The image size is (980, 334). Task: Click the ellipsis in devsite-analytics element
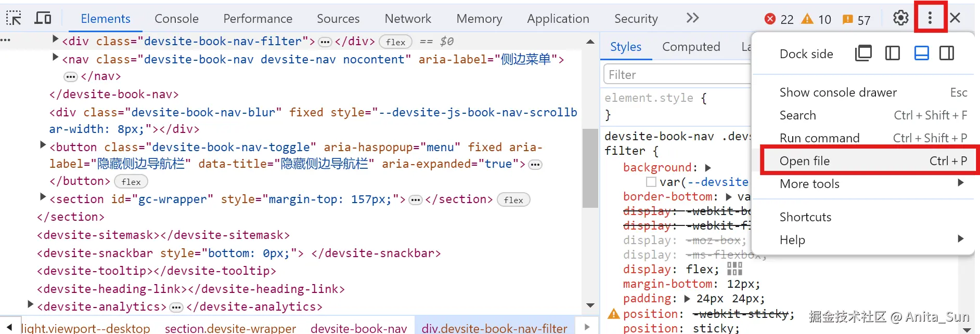[x=176, y=308]
